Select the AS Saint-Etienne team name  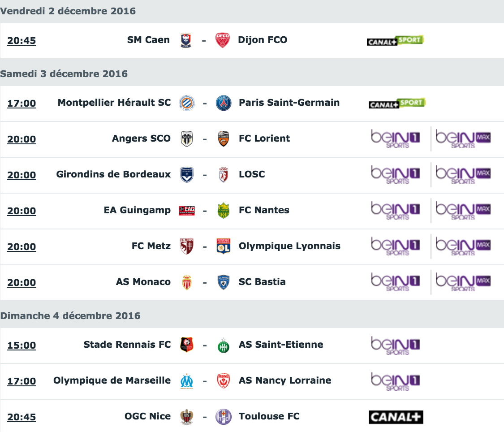click(281, 345)
